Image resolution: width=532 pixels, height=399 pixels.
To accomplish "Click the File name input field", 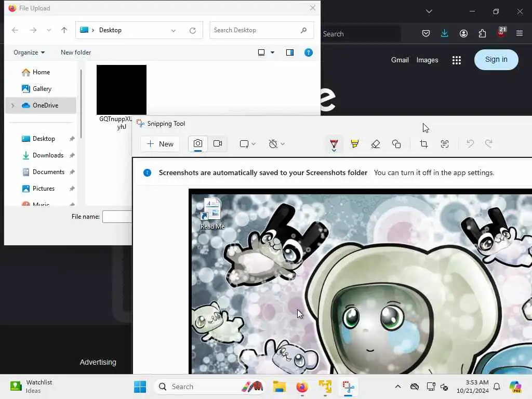I will coord(117,217).
